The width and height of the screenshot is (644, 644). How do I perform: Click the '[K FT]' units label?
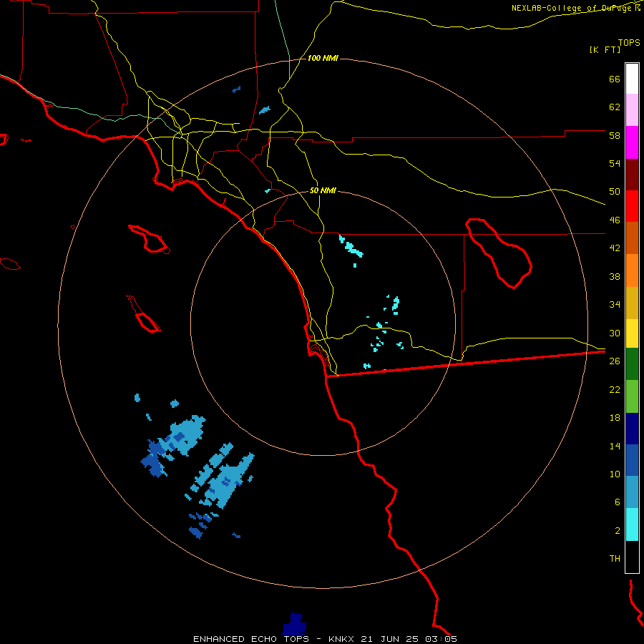pos(605,49)
